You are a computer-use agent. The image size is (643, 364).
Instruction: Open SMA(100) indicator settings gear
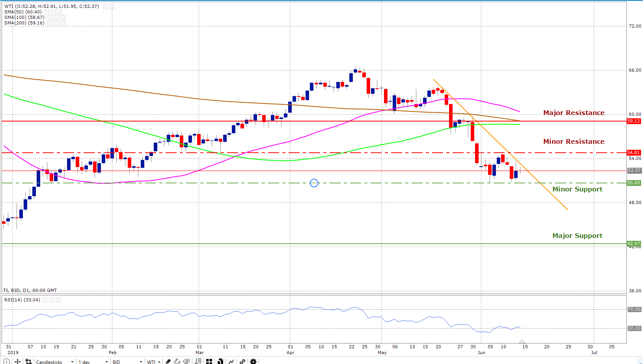(x=55, y=17)
